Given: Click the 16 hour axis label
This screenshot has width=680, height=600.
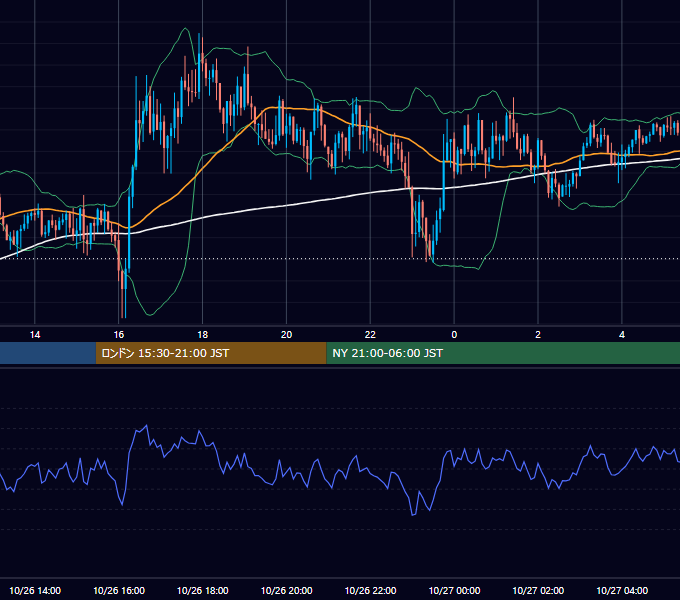Looking at the screenshot, I should coord(118,335).
